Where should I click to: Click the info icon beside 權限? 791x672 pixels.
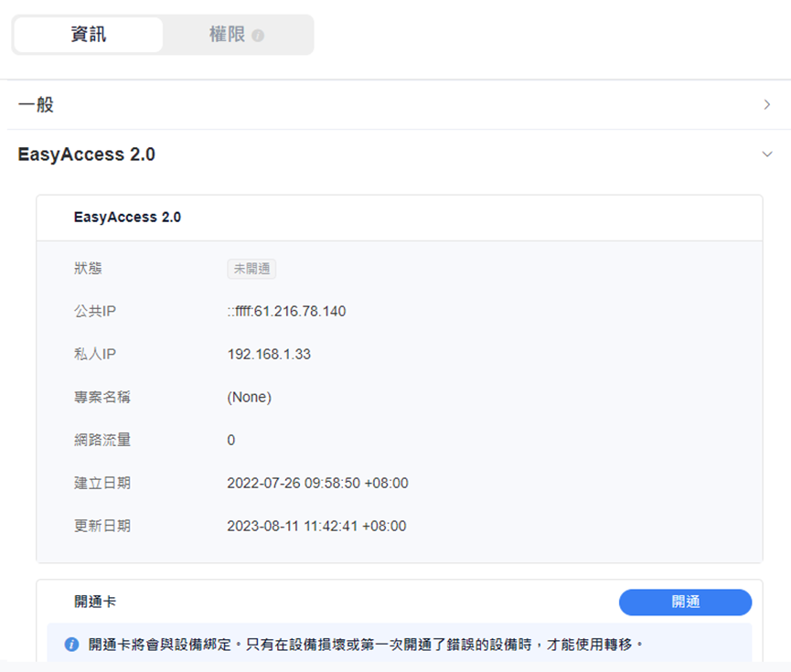[x=258, y=36]
